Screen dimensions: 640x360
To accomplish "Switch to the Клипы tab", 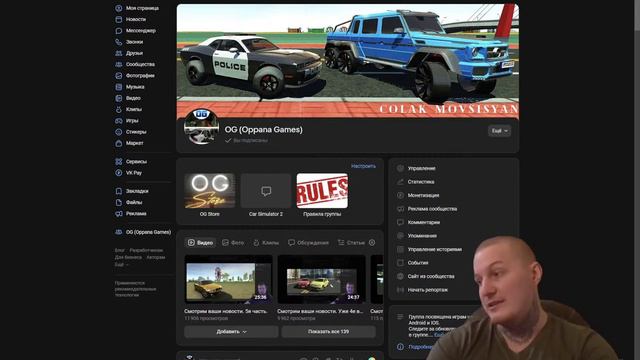I will pos(266,242).
